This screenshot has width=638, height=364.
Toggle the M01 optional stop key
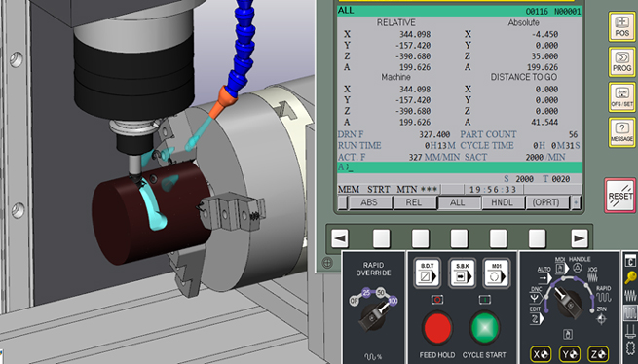point(497,273)
